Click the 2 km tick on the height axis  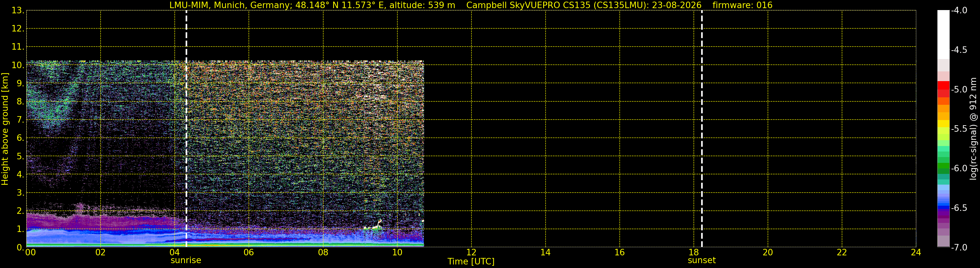click(x=20, y=211)
